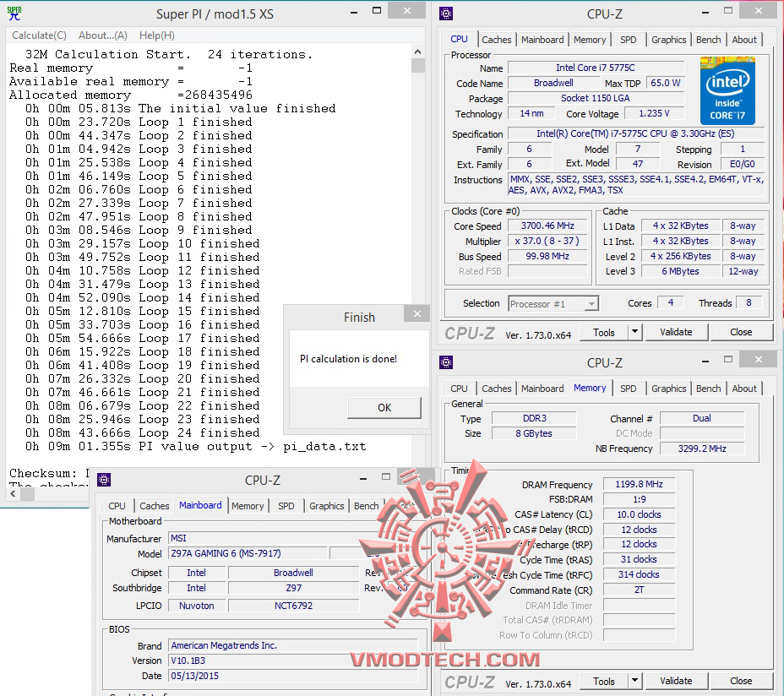Select Graphics tab in Mainboard CPU-Z window
This screenshot has height=696, width=784.
(x=326, y=506)
